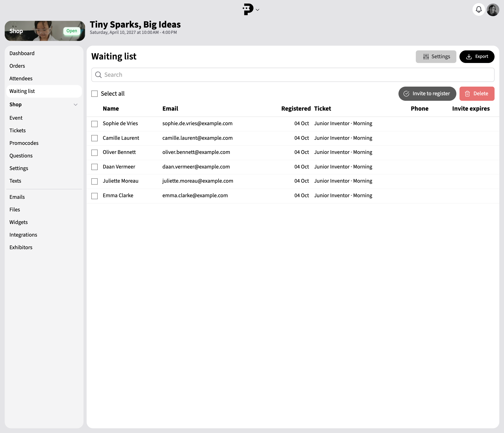The height and width of the screenshot is (433, 504).
Task: Click the Invite expires column header
Action: tap(471, 109)
